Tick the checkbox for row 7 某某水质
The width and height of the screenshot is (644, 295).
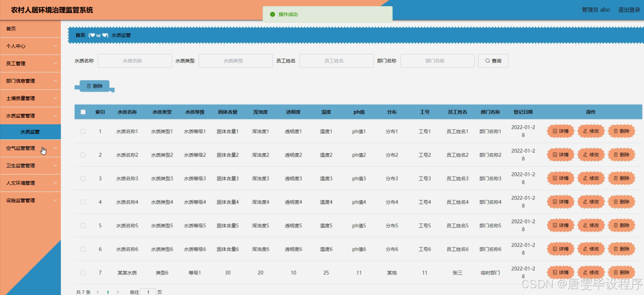click(83, 273)
